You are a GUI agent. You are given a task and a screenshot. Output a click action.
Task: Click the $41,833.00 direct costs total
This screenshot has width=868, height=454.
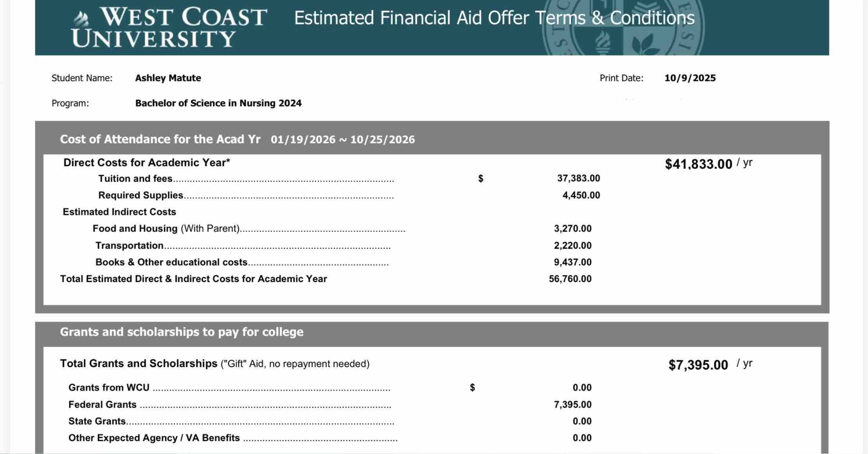click(698, 164)
